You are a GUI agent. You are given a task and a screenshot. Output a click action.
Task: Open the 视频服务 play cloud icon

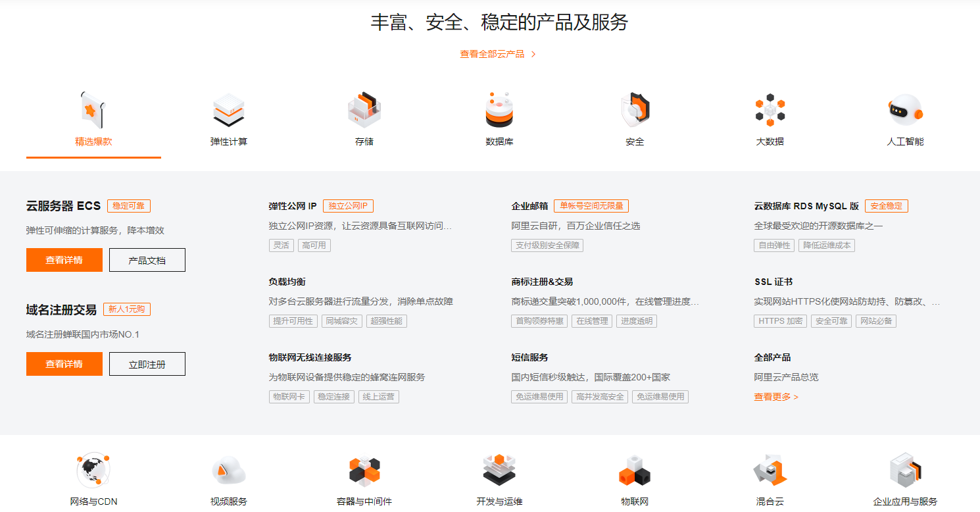[x=229, y=470]
